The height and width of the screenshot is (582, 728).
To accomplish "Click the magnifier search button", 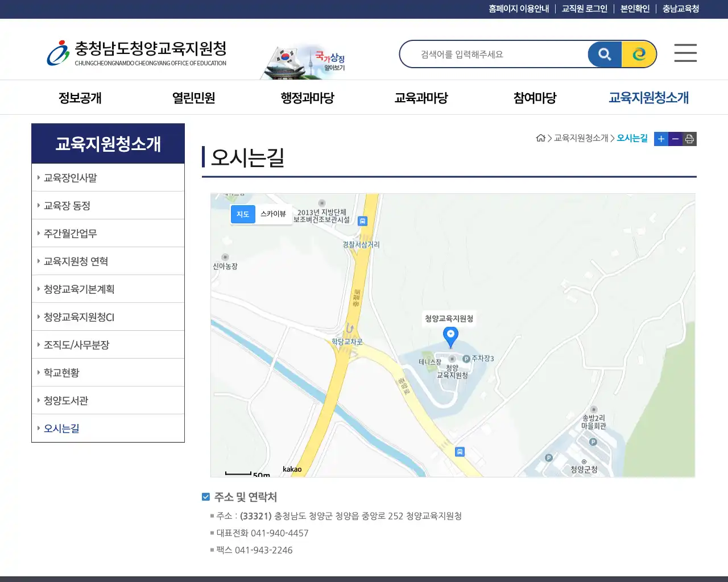I will pos(605,55).
